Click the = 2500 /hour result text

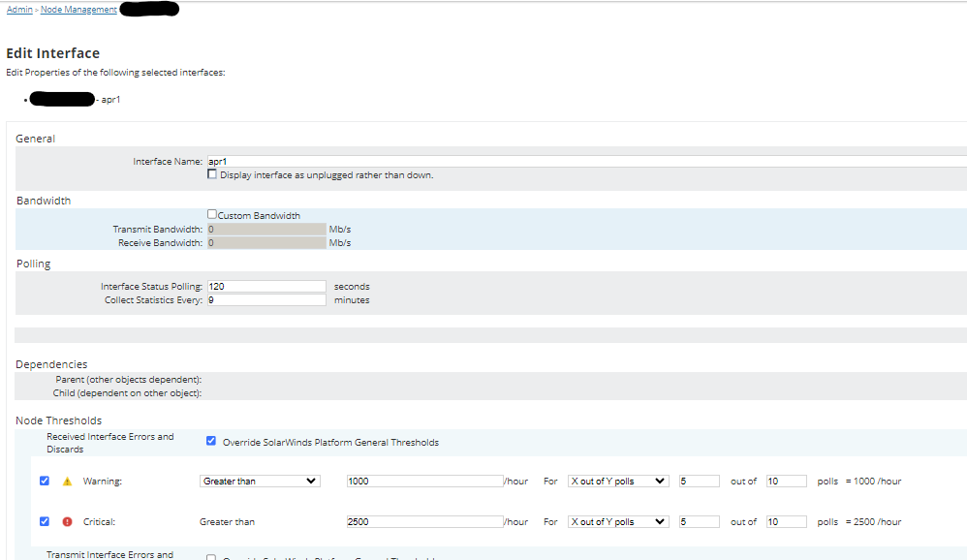(873, 522)
